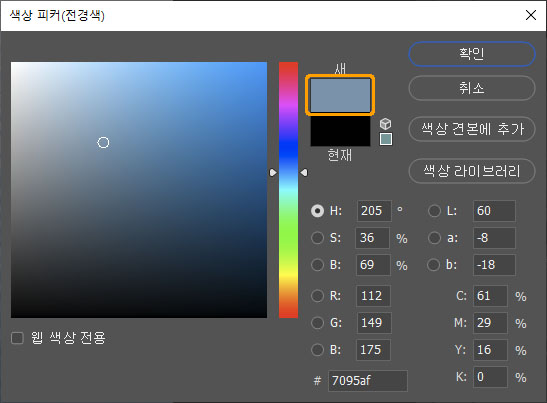
Task: Click the right hue slider arrow handle
Action: click(x=304, y=172)
